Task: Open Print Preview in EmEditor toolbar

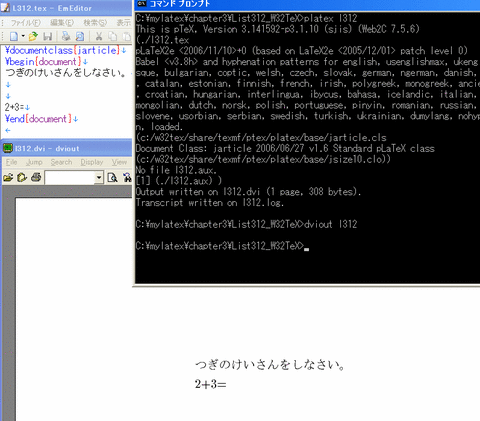Action: coord(80,36)
